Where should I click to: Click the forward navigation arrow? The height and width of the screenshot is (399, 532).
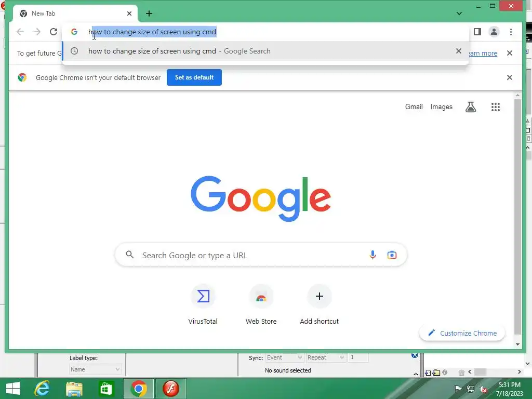(x=37, y=32)
